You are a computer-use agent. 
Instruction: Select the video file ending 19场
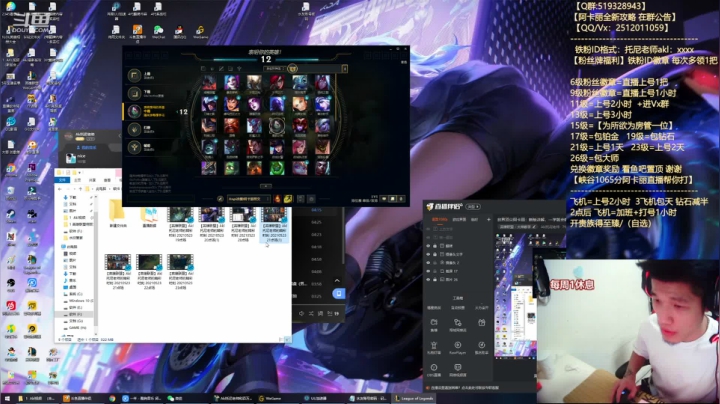[x=180, y=224]
